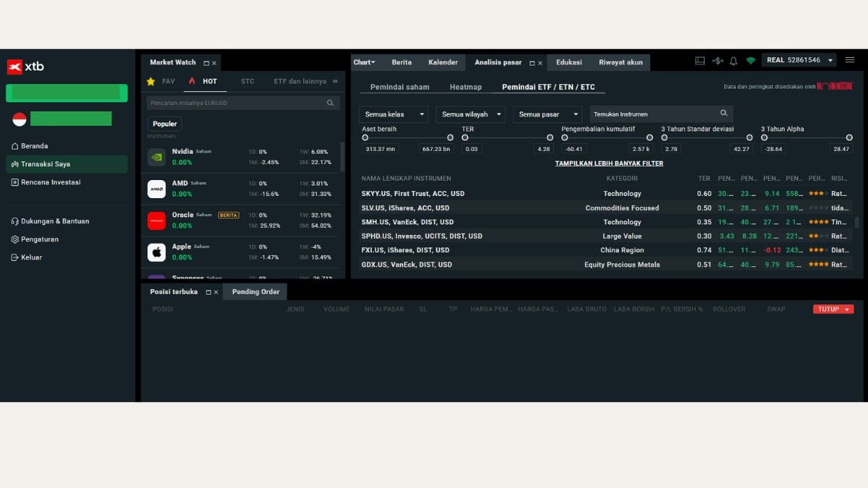868x488 pixels.
Task: Open the red TUTUP dropdown button
Action: click(833, 309)
